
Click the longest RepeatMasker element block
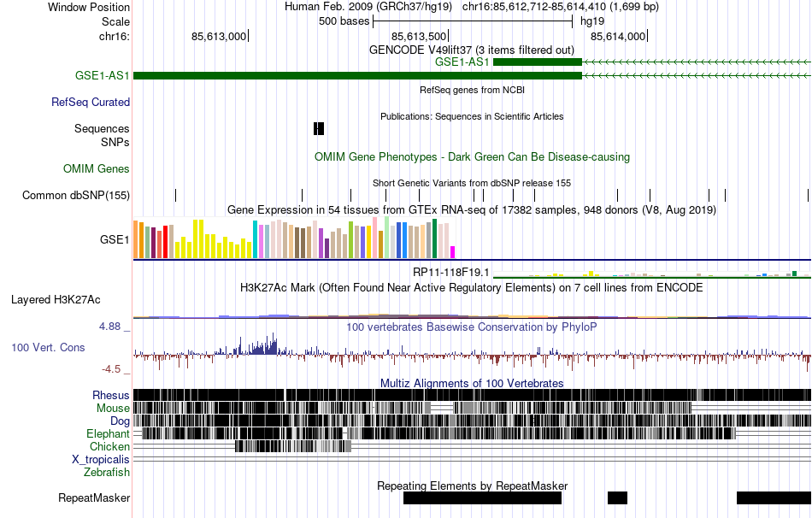(x=482, y=497)
